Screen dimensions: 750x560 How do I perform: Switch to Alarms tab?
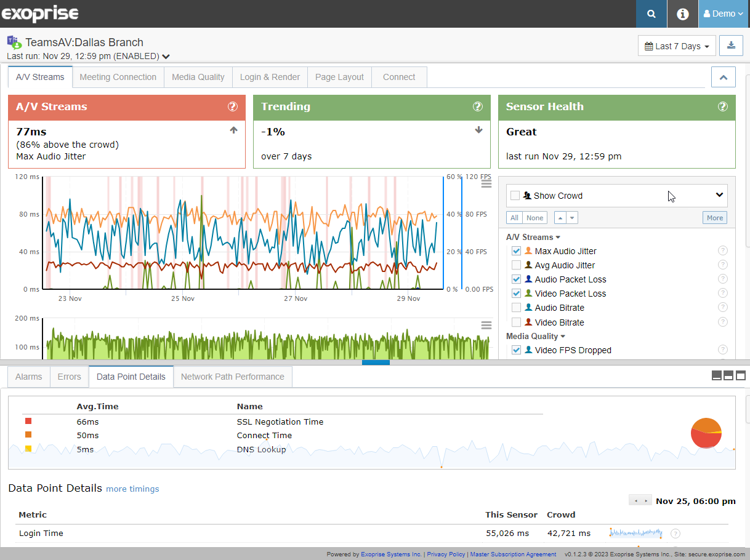29,377
